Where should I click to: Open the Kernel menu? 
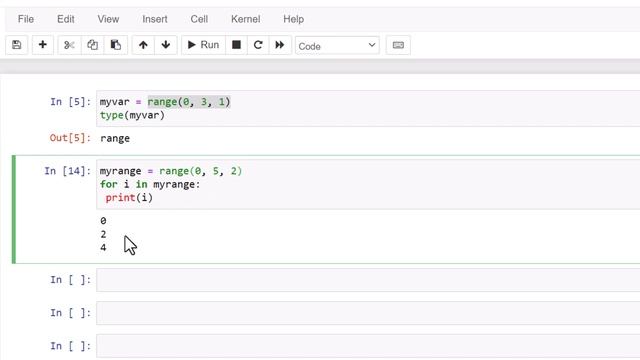click(x=245, y=19)
